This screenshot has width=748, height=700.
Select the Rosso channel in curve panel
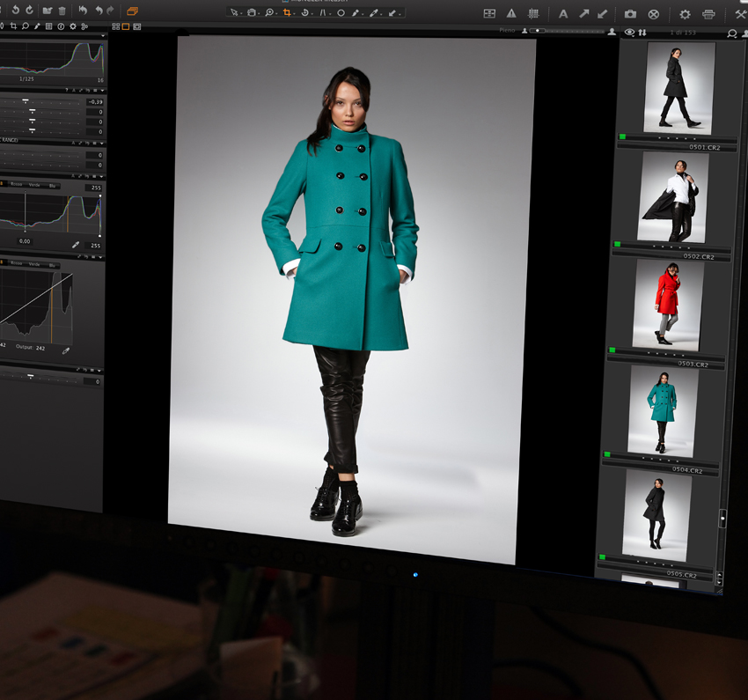(x=16, y=263)
